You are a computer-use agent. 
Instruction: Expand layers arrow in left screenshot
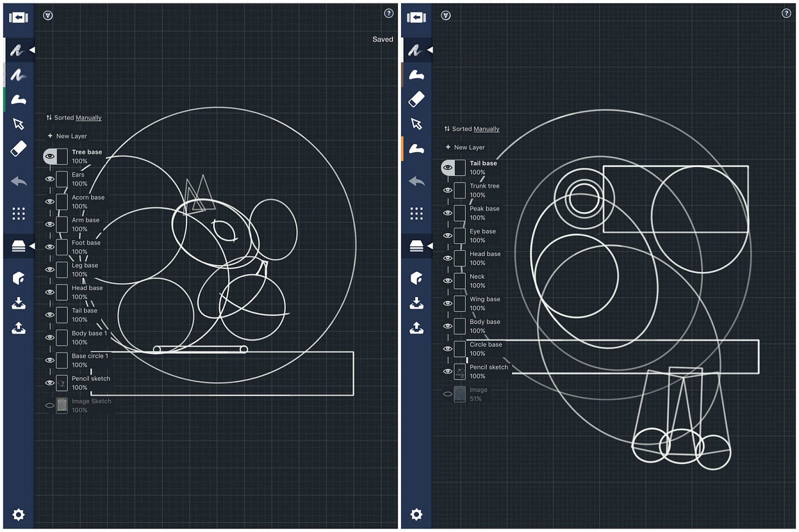tap(32, 246)
